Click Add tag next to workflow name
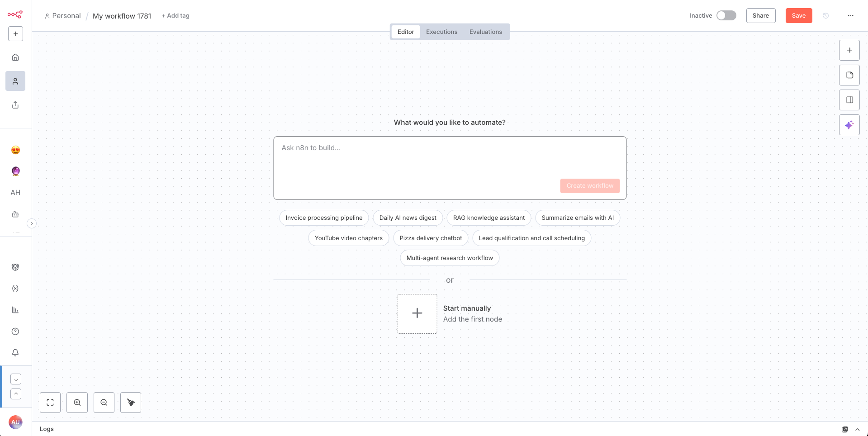Viewport: 868px width, 436px height. pyautogui.click(x=175, y=16)
